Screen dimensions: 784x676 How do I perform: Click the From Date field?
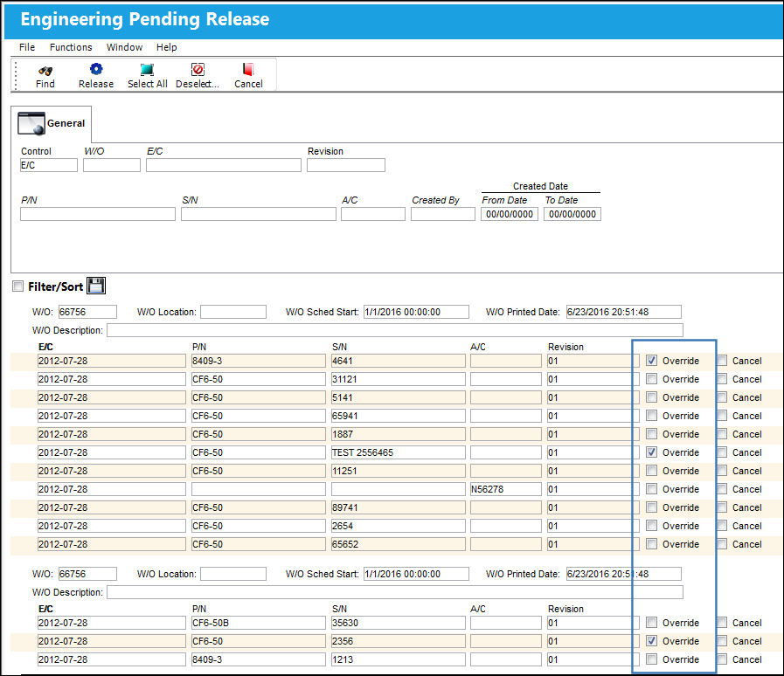point(509,214)
